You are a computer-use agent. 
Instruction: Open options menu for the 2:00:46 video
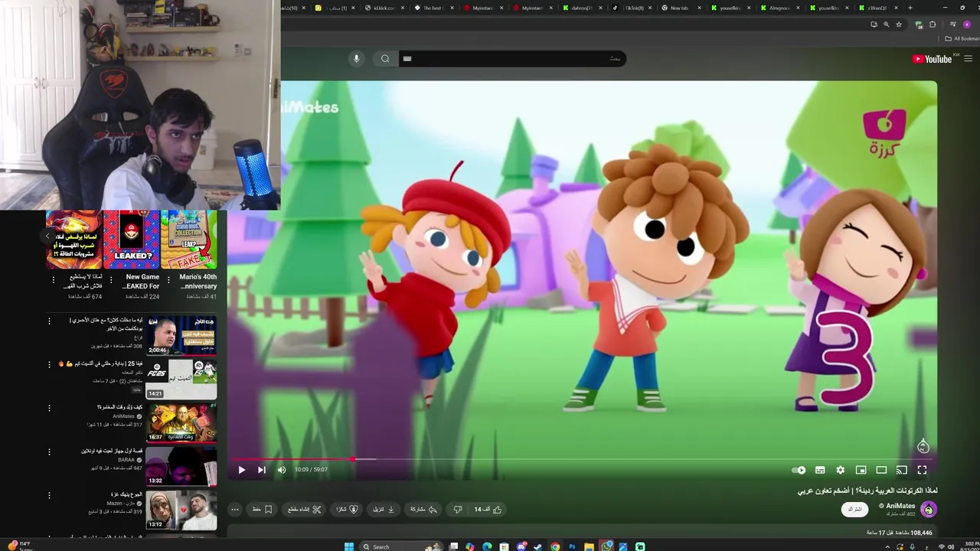tap(50, 321)
